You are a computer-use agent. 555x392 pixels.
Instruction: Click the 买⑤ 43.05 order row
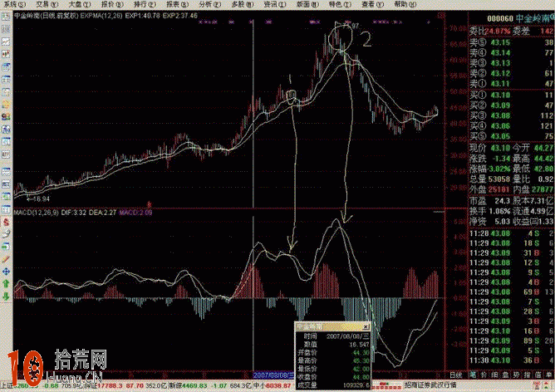click(x=512, y=136)
